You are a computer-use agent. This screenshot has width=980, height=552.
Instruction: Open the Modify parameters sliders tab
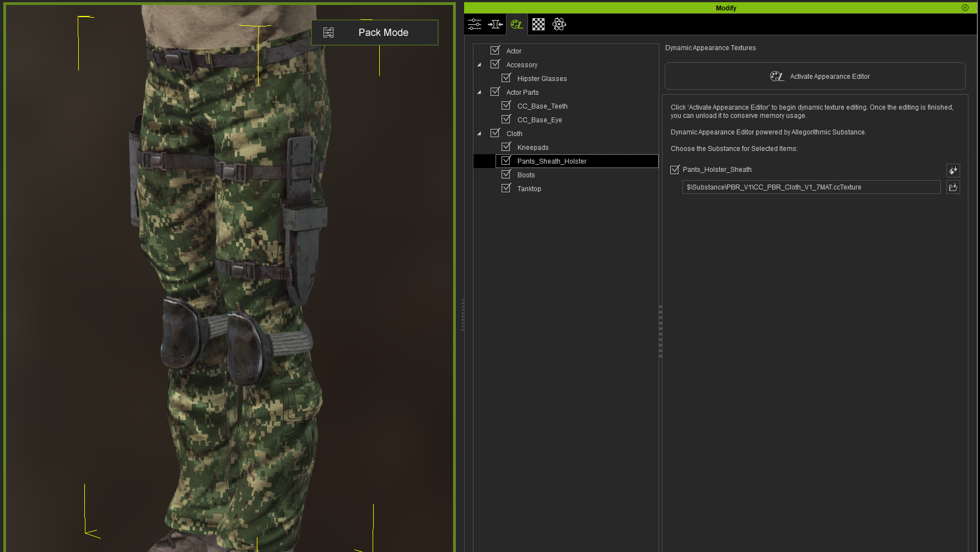point(475,24)
